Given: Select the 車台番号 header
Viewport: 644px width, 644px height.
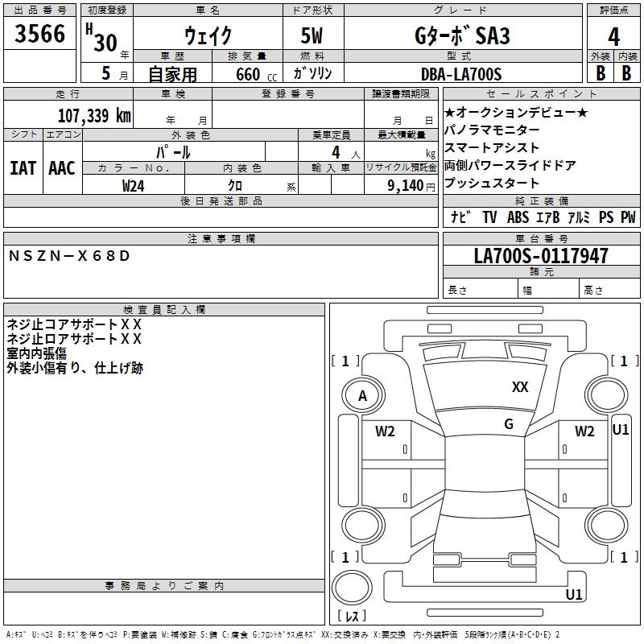Looking at the screenshot, I should (542, 238).
